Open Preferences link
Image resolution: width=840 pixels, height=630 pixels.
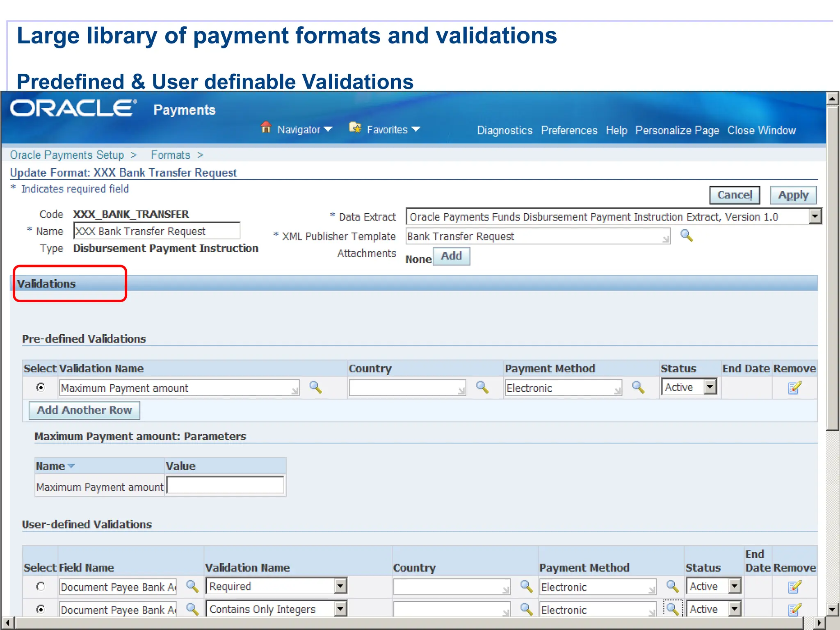569,130
